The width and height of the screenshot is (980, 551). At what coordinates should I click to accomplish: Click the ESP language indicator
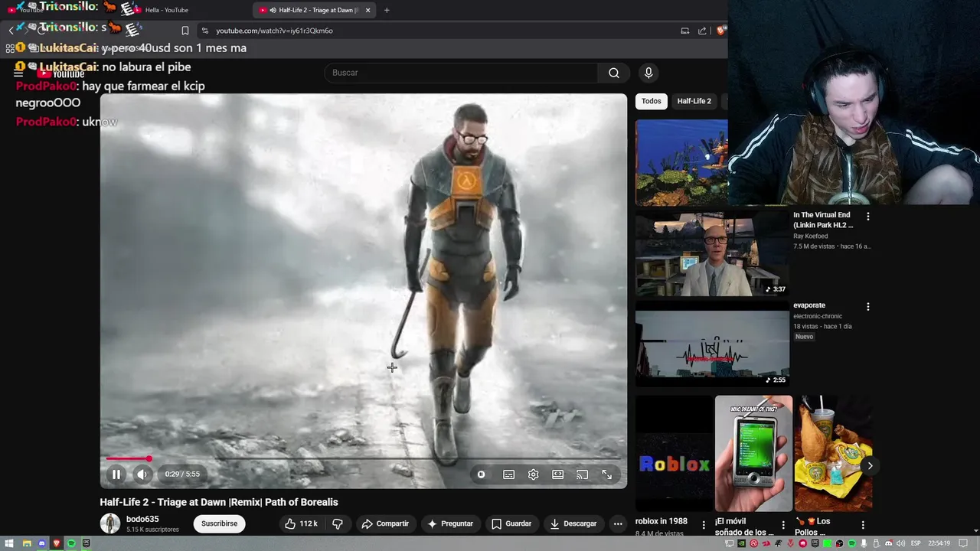(x=916, y=543)
